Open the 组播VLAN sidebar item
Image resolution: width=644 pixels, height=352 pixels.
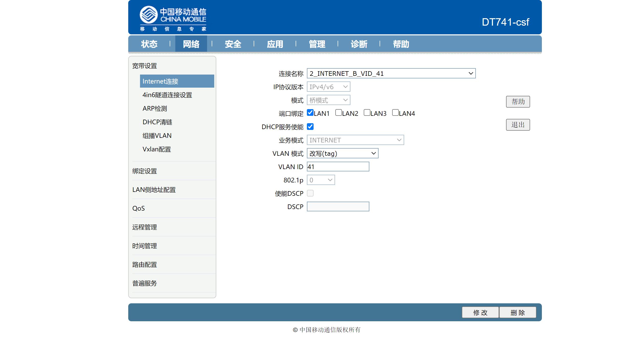[x=157, y=136]
